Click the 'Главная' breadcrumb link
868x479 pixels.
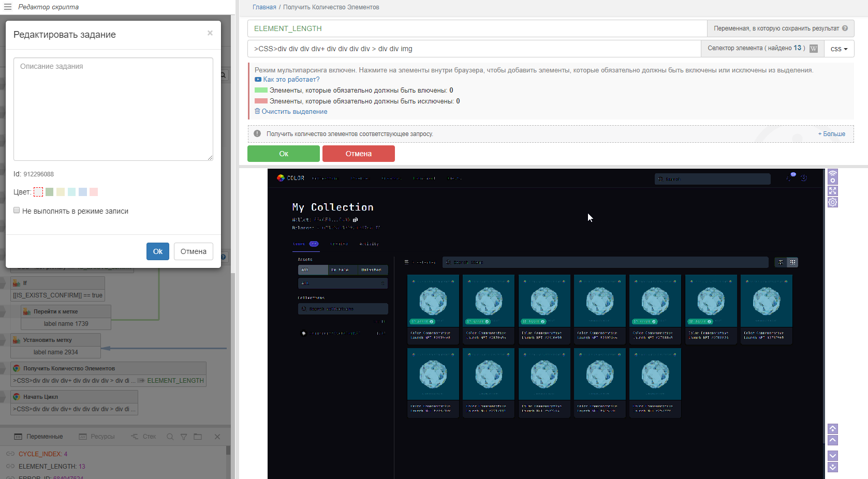pos(264,7)
